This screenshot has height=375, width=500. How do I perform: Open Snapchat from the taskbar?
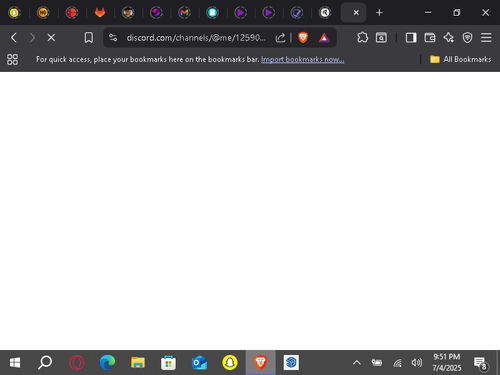point(230,363)
